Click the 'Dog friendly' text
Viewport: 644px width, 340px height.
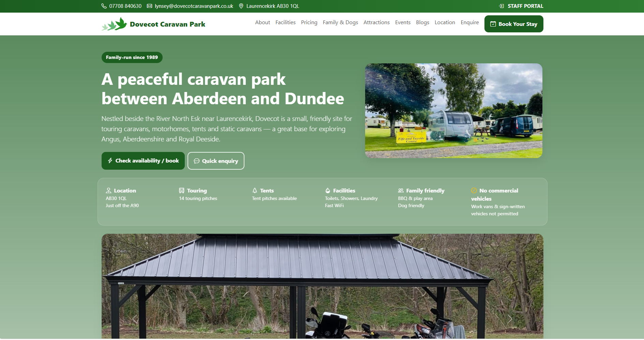(x=411, y=206)
